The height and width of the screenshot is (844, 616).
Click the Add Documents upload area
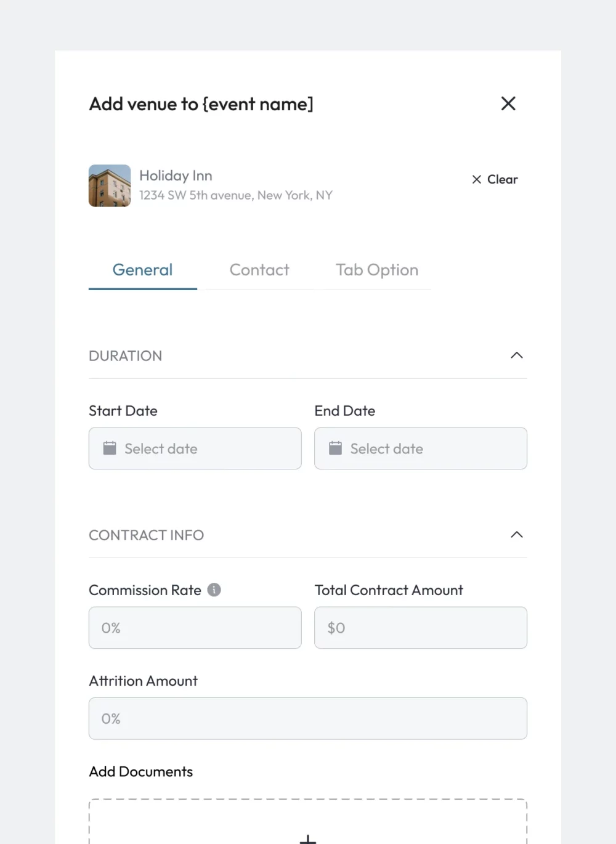(308, 822)
